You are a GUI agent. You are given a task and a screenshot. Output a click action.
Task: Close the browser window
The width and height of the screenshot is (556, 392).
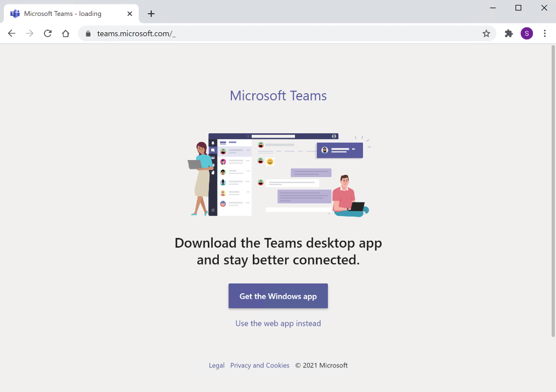click(544, 8)
